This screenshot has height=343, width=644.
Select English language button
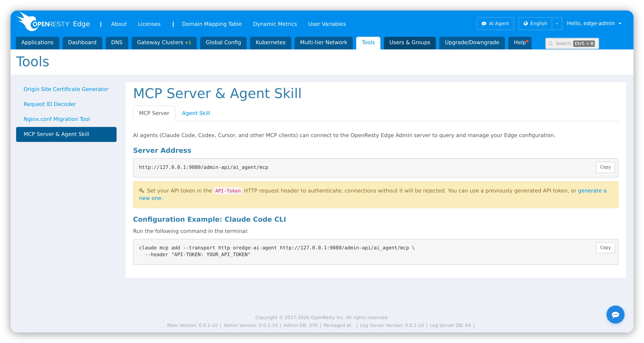(535, 23)
